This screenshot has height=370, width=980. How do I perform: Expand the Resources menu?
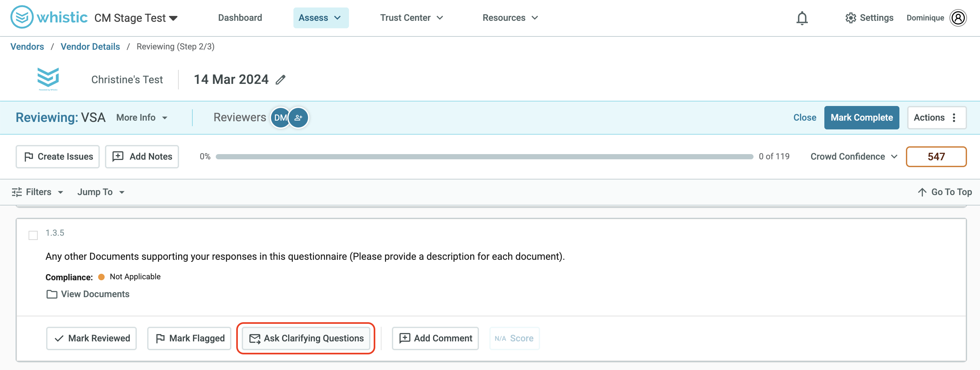(x=510, y=18)
